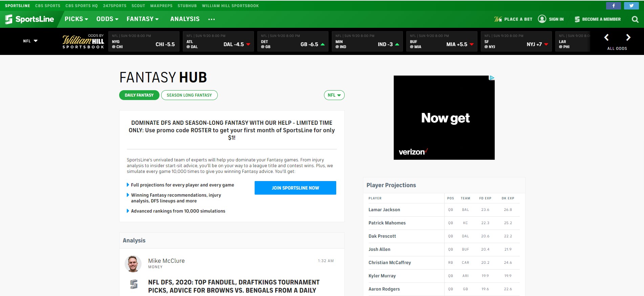Show next odds with right arrow
Image resolution: width=644 pixels, height=296 pixels.
[x=628, y=37]
